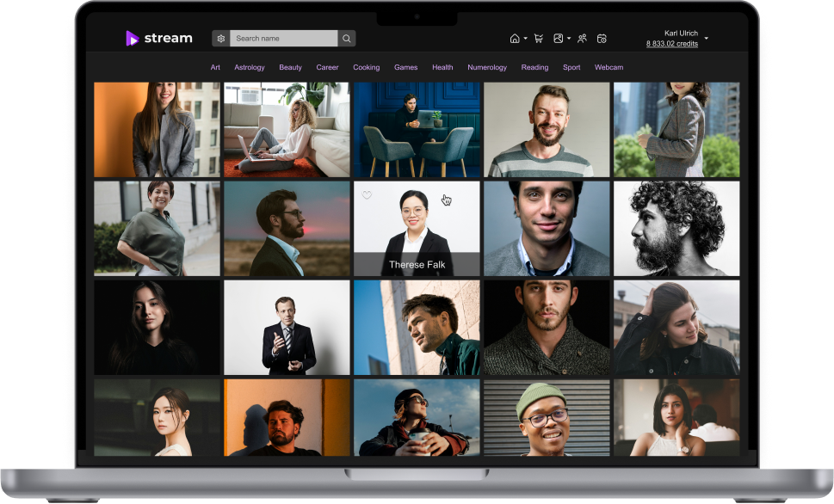Open the shopping cart icon
Screen dimensions: 834x504
pyautogui.click(x=539, y=39)
